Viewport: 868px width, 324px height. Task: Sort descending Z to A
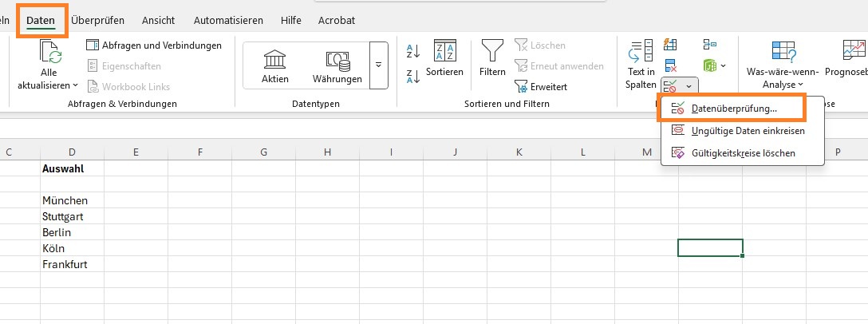coord(413,77)
